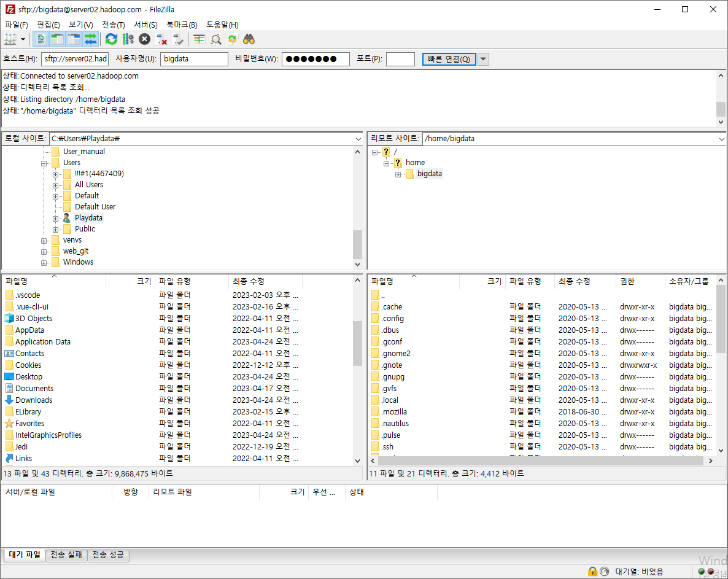Open the local site path dropdown
The image size is (728, 579).
(358, 139)
